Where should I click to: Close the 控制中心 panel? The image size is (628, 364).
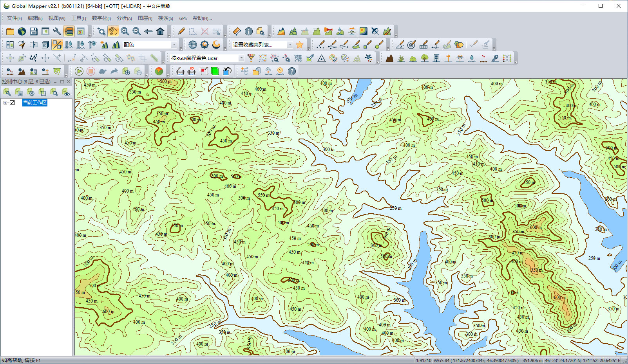69,82
